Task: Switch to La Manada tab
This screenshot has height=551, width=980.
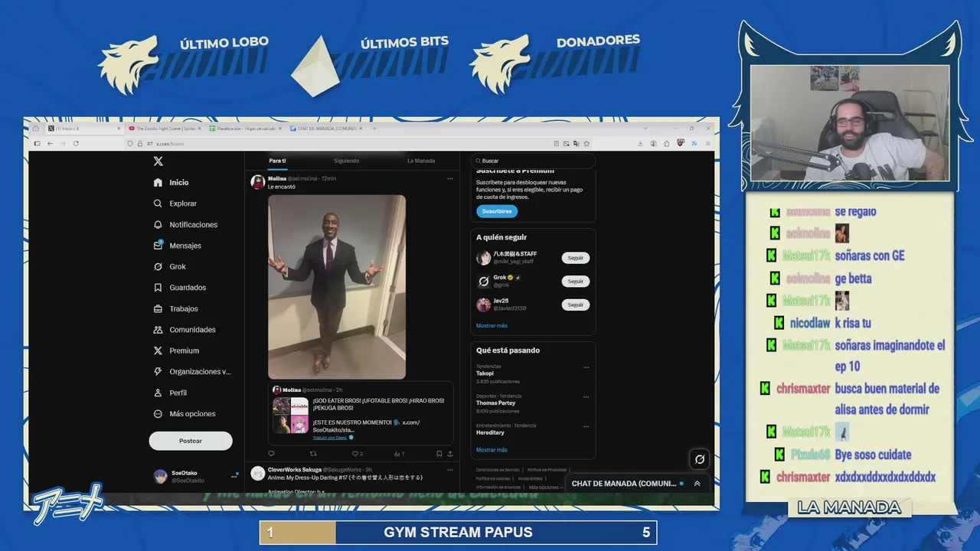Action: (x=421, y=161)
